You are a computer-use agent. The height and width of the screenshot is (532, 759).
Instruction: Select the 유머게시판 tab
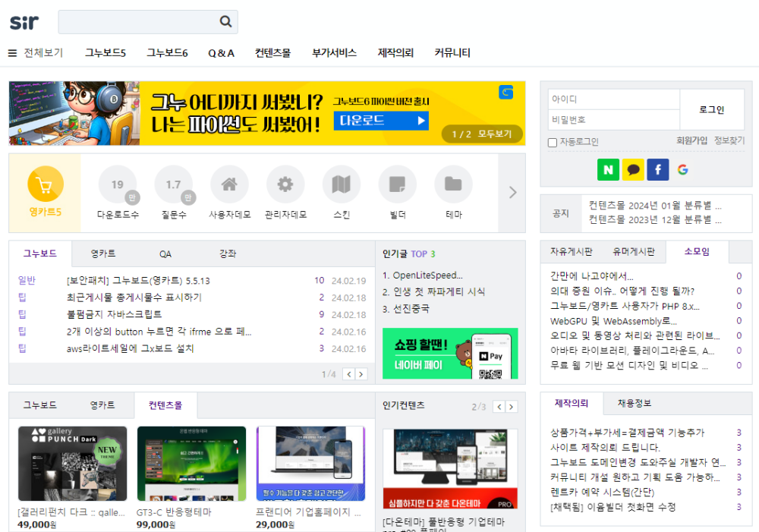coord(634,252)
